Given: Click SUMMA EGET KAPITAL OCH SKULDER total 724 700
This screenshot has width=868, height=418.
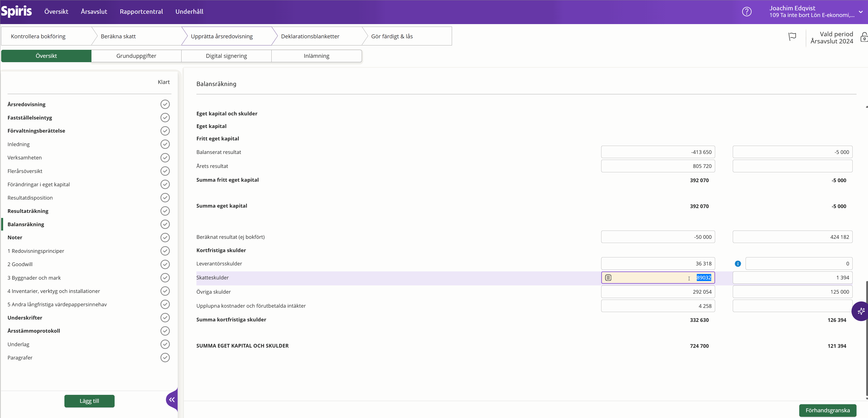Looking at the screenshot, I should click(699, 346).
